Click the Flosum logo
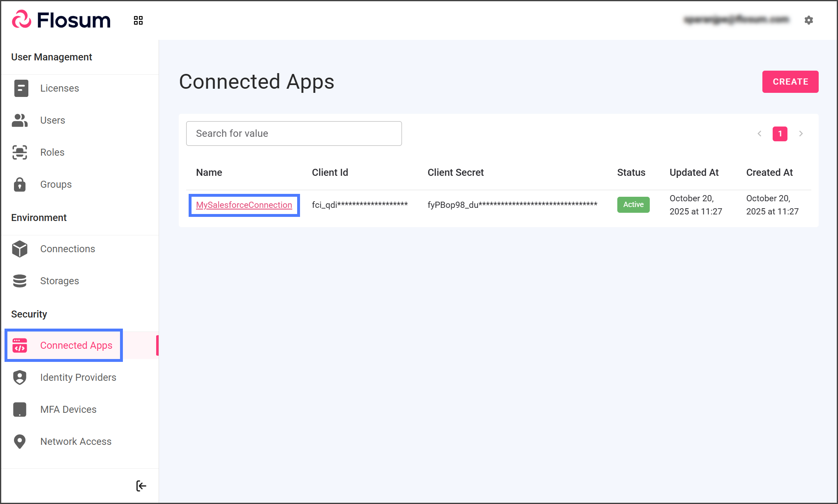This screenshot has height=504, width=838. [62, 20]
